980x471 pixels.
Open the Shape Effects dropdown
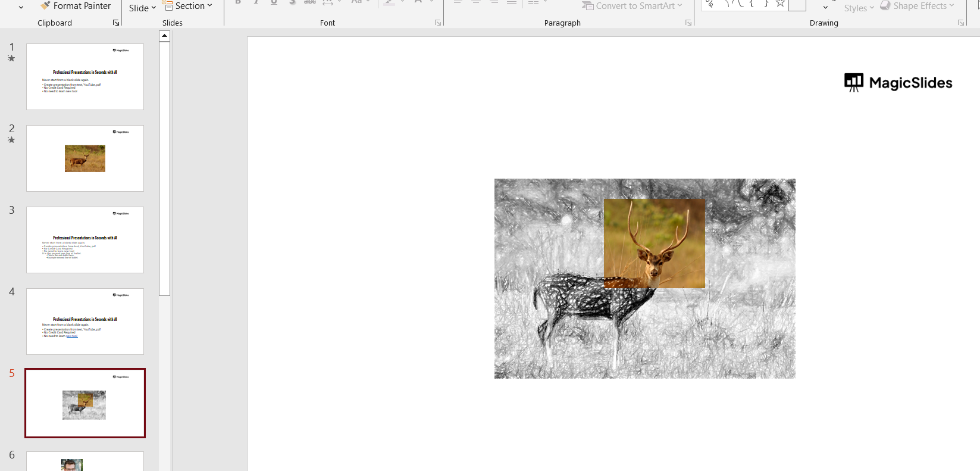pos(917,6)
